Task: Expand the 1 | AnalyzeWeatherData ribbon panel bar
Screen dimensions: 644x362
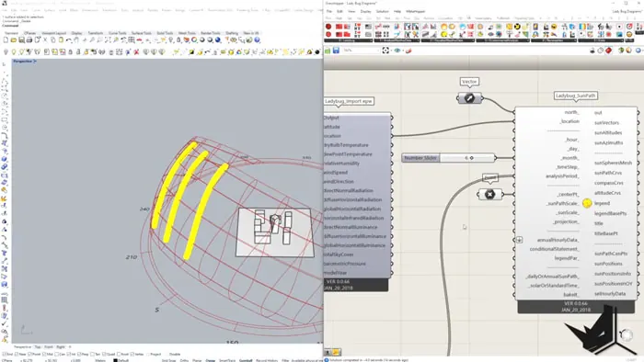Action: (x=398, y=40)
